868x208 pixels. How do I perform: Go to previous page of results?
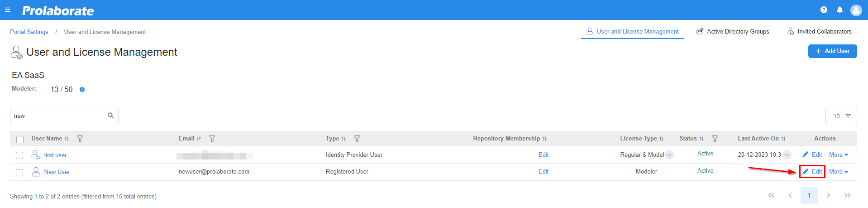(790, 196)
